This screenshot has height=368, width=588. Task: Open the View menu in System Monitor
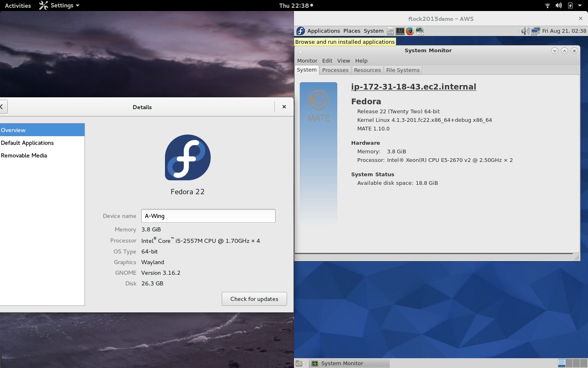[x=343, y=61]
